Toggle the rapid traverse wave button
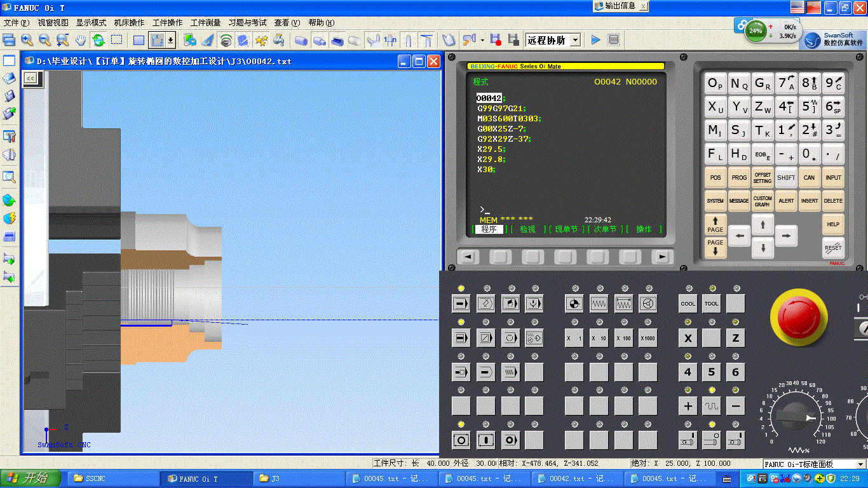Image resolution: width=868 pixels, height=488 pixels. [x=712, y=406]
